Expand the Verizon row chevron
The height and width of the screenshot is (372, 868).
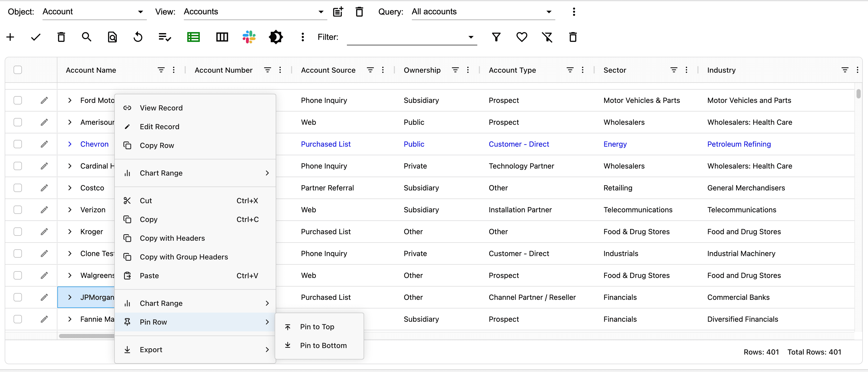coord(70,210)
